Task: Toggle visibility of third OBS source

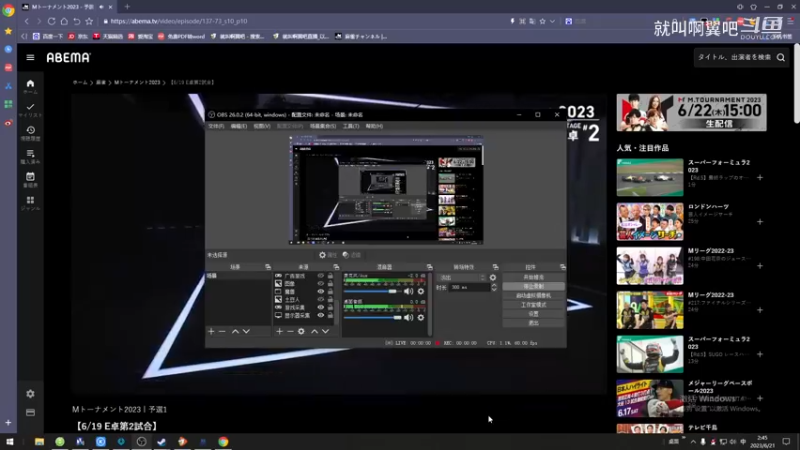Action: click(x=320, y=292)
